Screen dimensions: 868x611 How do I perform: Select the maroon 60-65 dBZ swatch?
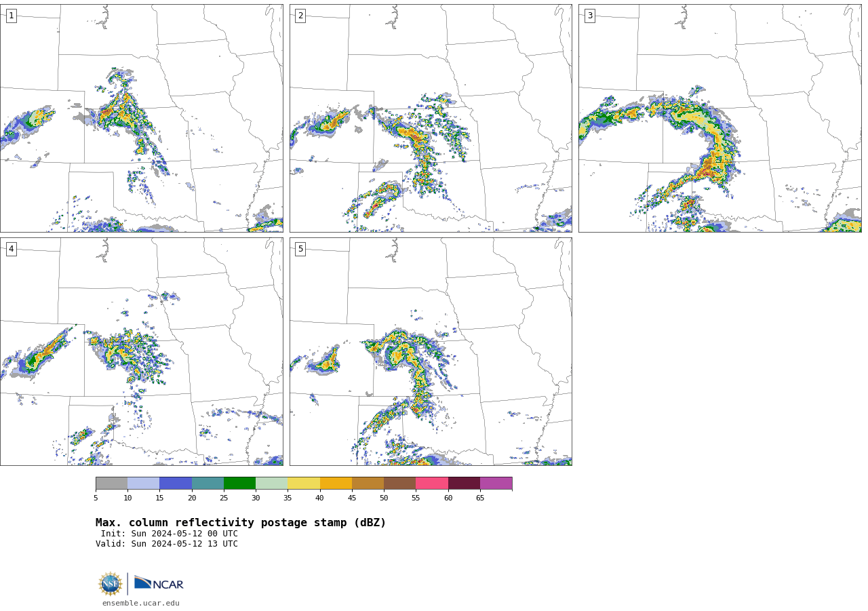tap(464, 483)
